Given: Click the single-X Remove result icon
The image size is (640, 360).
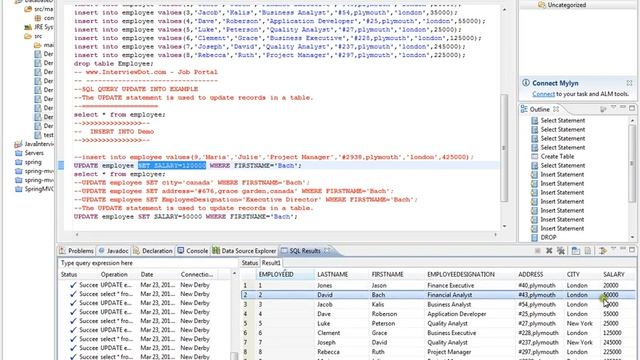Looking at the screenshot, I should pyautogui.click(x=549, y=251).
